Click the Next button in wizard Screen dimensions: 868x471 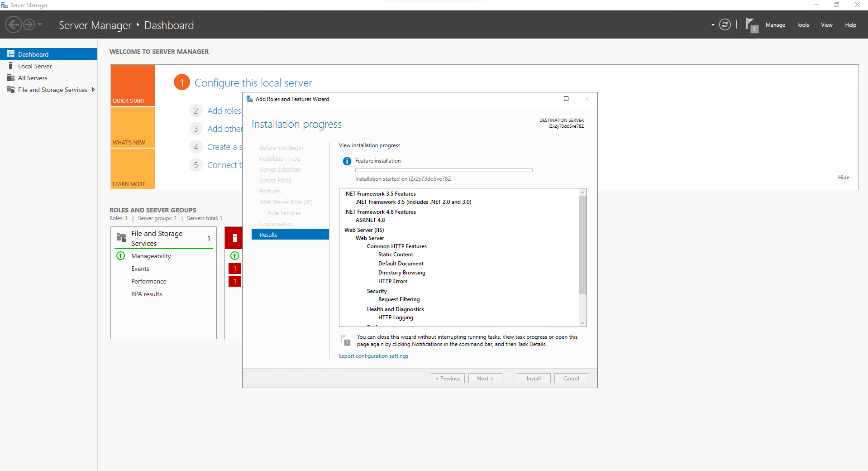click(x=485, y=378)
